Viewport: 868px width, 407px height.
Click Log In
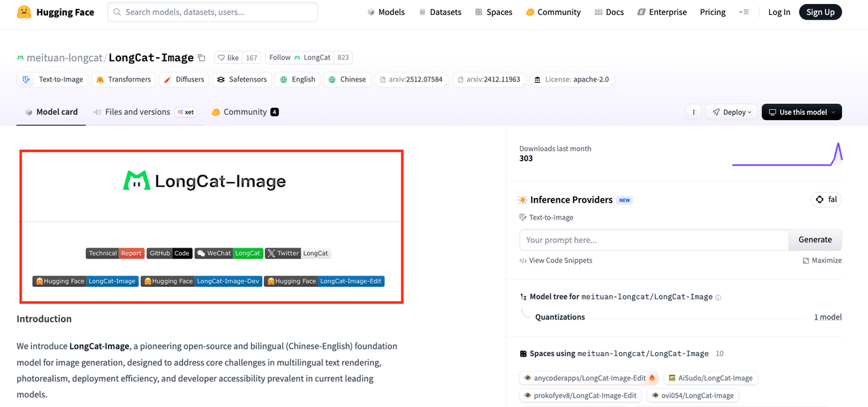pyautogui.click(x=779, y=12)
